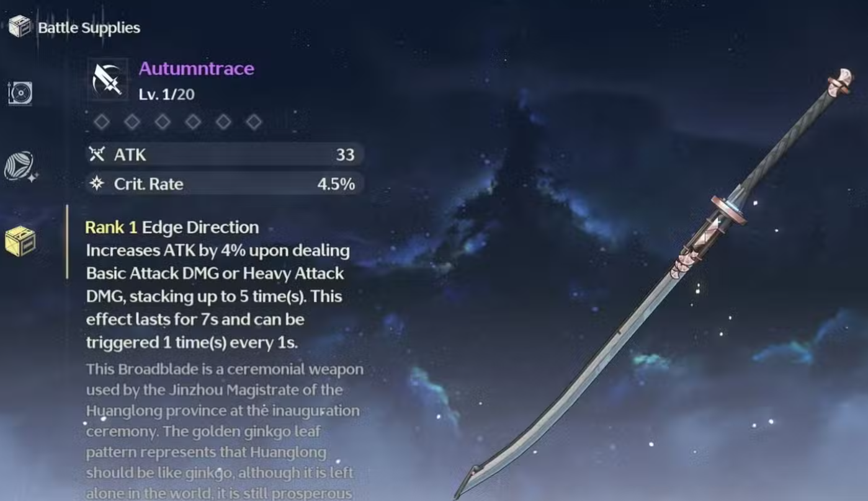
Task: Click the Lv. 1/20 level text
Action: coord(166,94)
